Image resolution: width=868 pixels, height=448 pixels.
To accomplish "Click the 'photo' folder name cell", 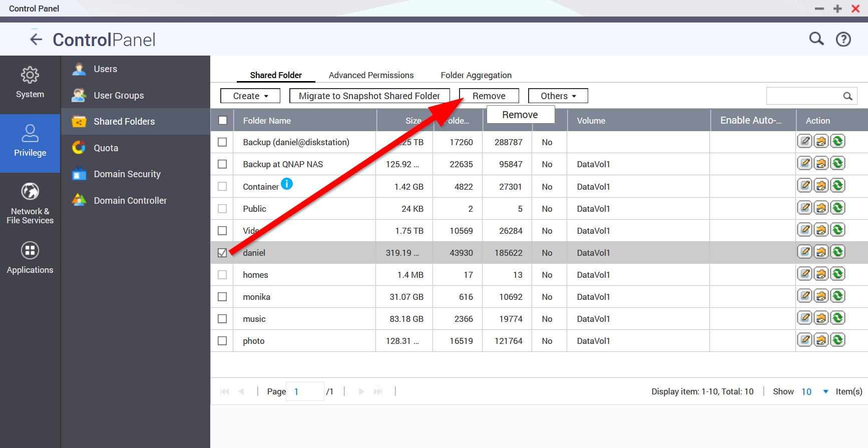I will [x=305, y=341].
